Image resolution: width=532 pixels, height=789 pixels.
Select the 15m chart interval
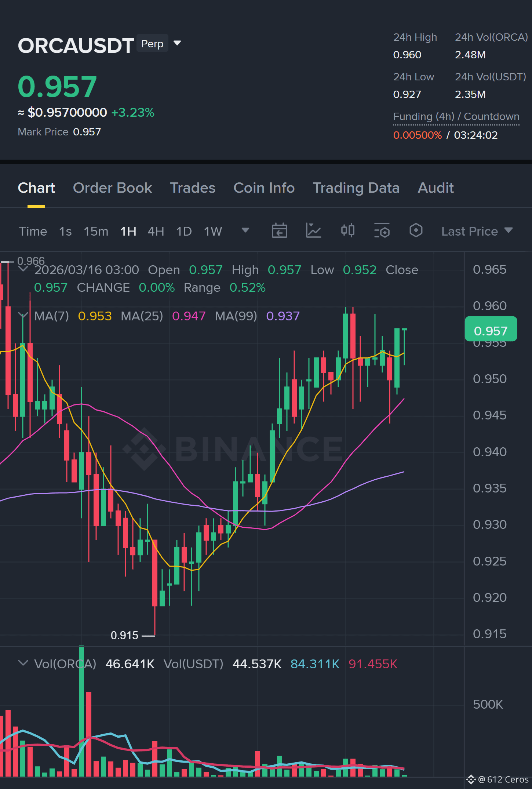pyautogui.click(x=96, y=231)
